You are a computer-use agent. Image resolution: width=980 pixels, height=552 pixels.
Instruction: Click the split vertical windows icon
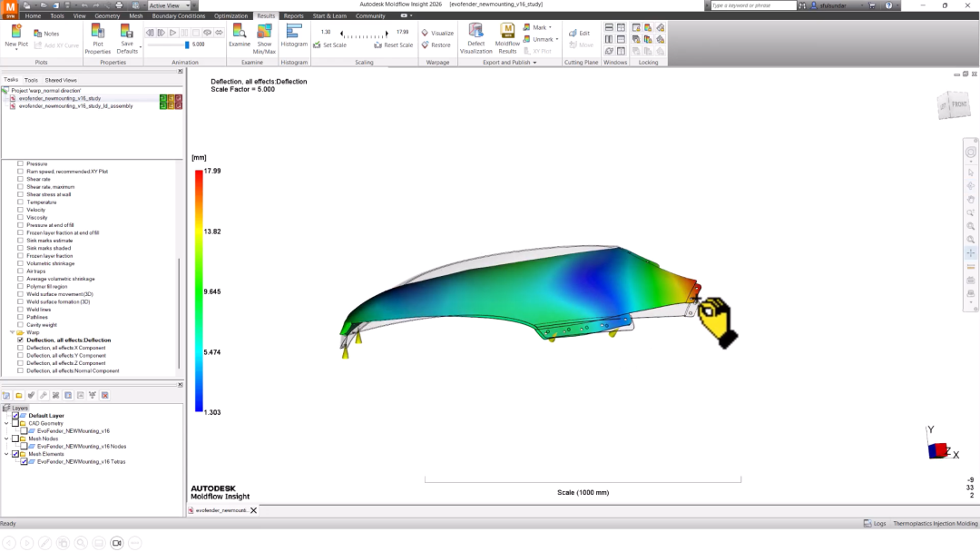[x=609, y=39]
